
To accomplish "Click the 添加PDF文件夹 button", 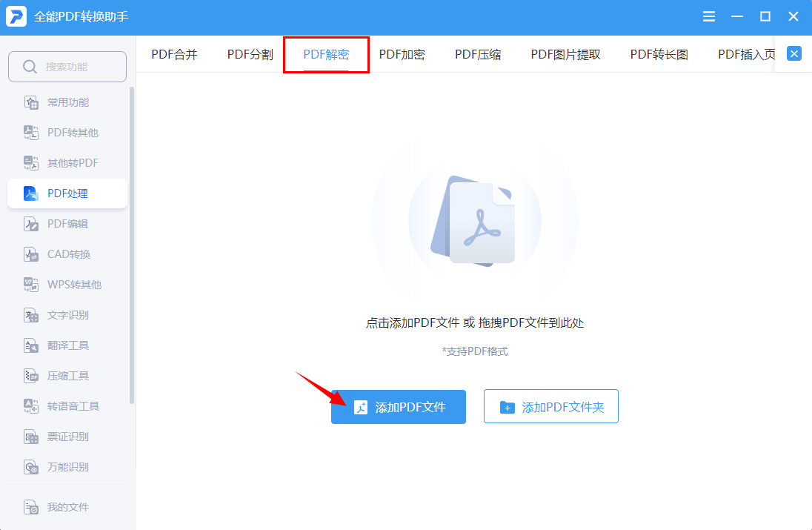I will [550, 406].
